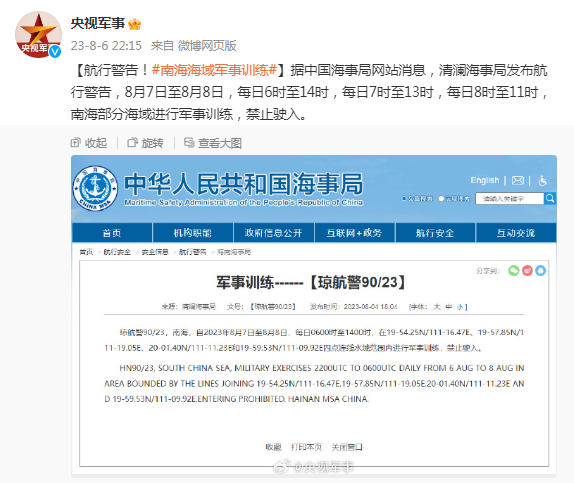Click the 中华人民共和国海事局 banner title
The width and height of the screenshot is (574, 483).
244,183
